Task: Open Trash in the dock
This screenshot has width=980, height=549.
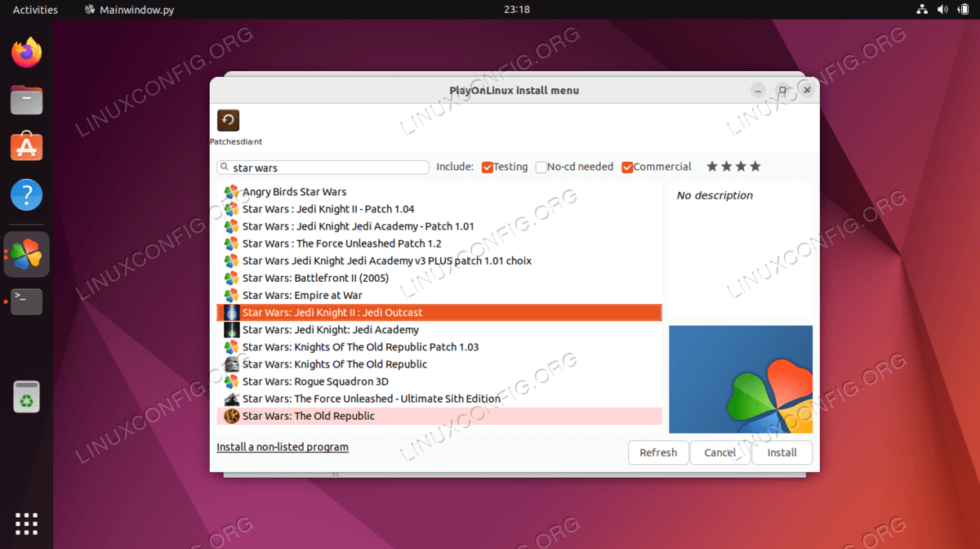Action: [x=27, y=397]
